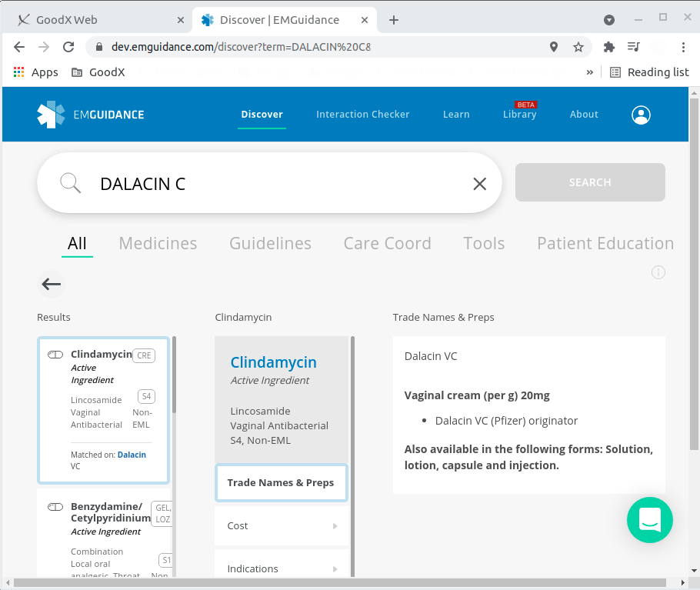Click the magnifying glass search icon
Viewport: 700px width, 590px height.
[x=70, y=183]
